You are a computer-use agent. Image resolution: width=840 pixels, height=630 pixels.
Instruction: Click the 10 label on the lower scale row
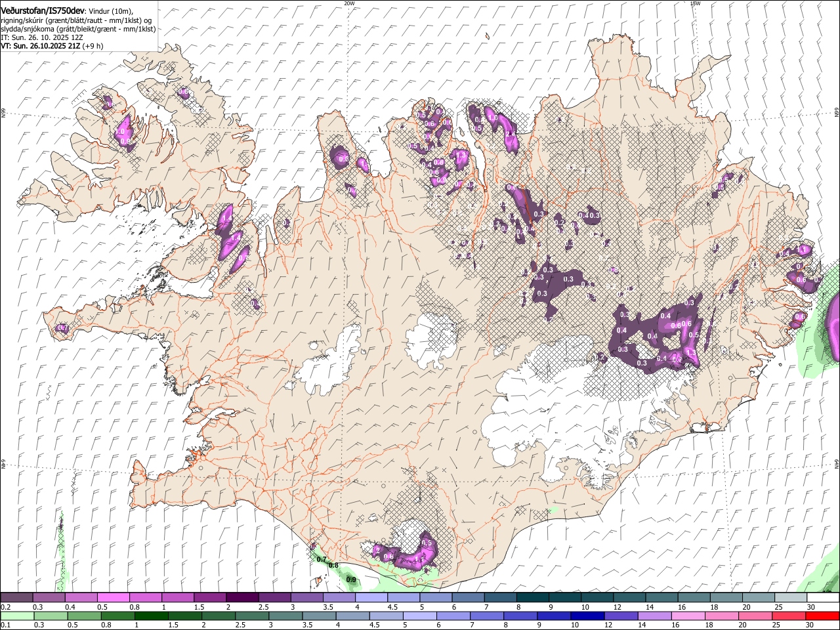click(x=575, y=625)
